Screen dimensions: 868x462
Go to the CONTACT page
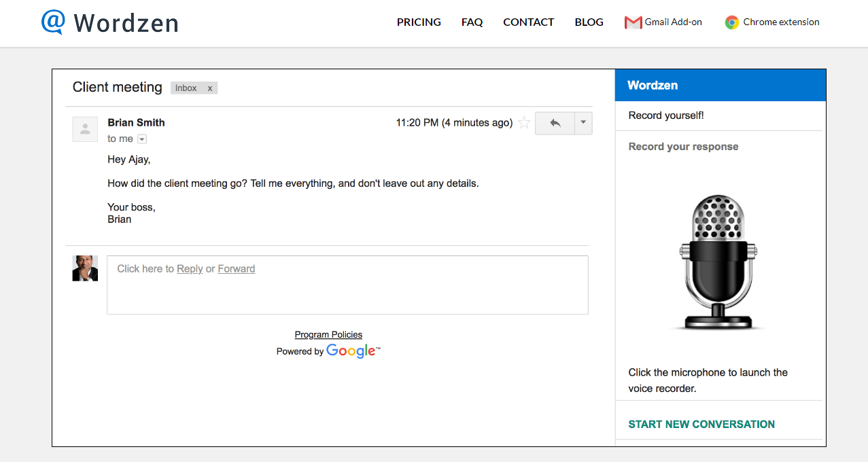click(x=528, y=22)
